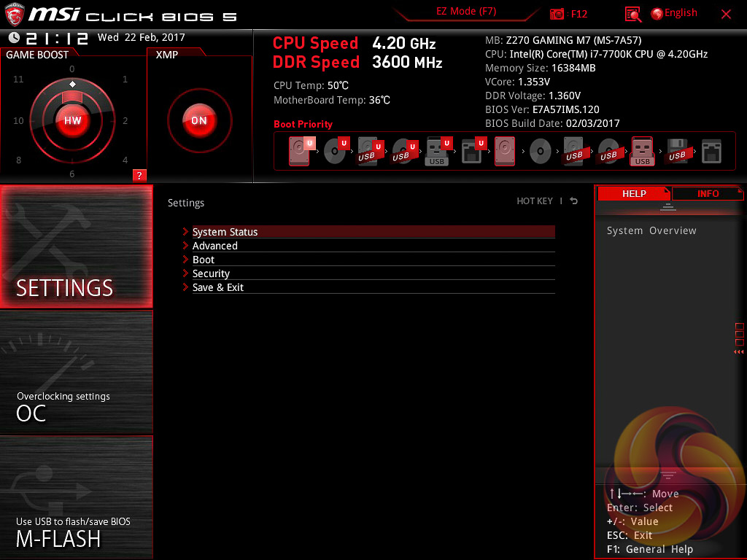Click the CPU Temp 50°C reading

(311, 85)
